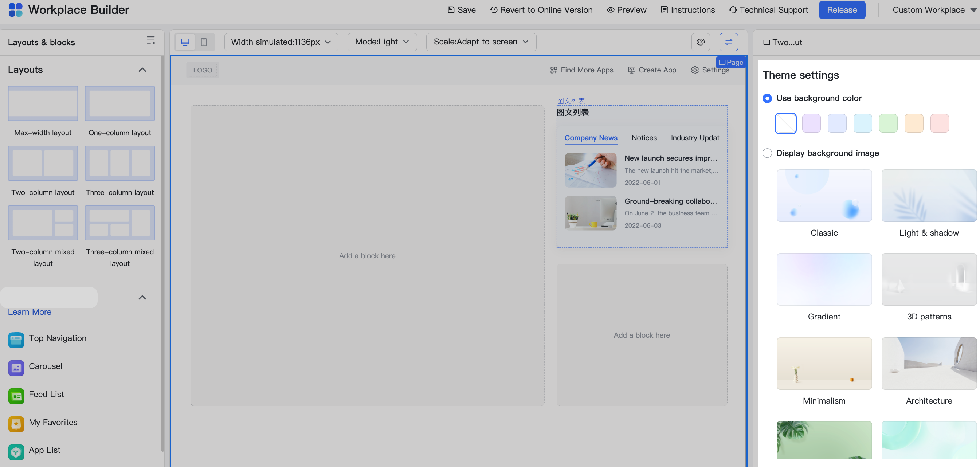Open Scale:Adapt to screen dropdown
This screenshot has height=467, width=980.
[481, 42]
